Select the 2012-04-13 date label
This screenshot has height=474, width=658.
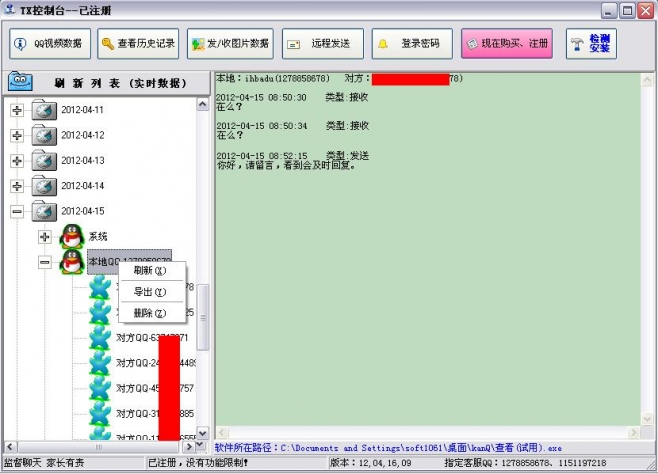pyautogui.click(x=83, y=160)
